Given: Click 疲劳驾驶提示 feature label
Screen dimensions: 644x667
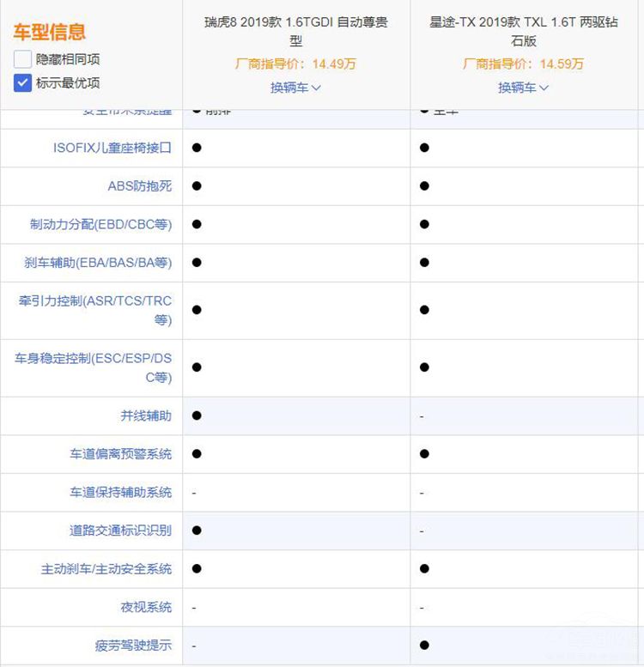Looking at the screenshot, I should [133, 646].
